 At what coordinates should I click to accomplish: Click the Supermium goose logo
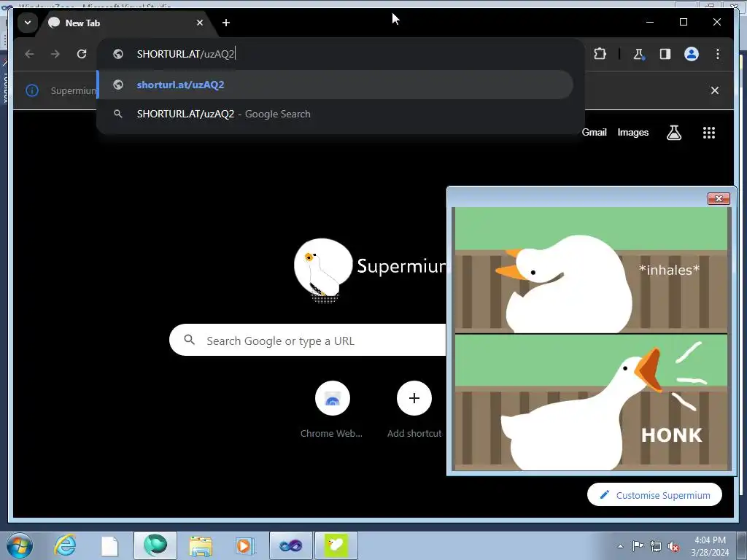(322, 269)
